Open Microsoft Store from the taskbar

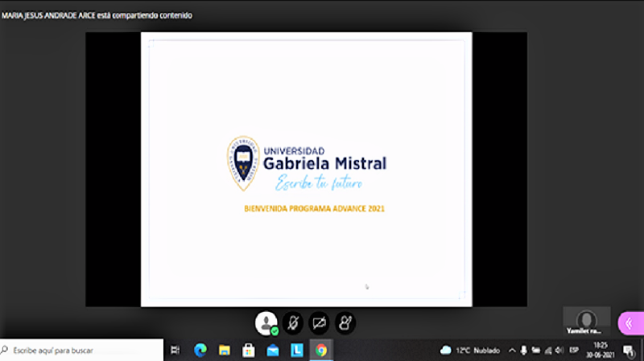pyautogui.click(x=249, y=350)
